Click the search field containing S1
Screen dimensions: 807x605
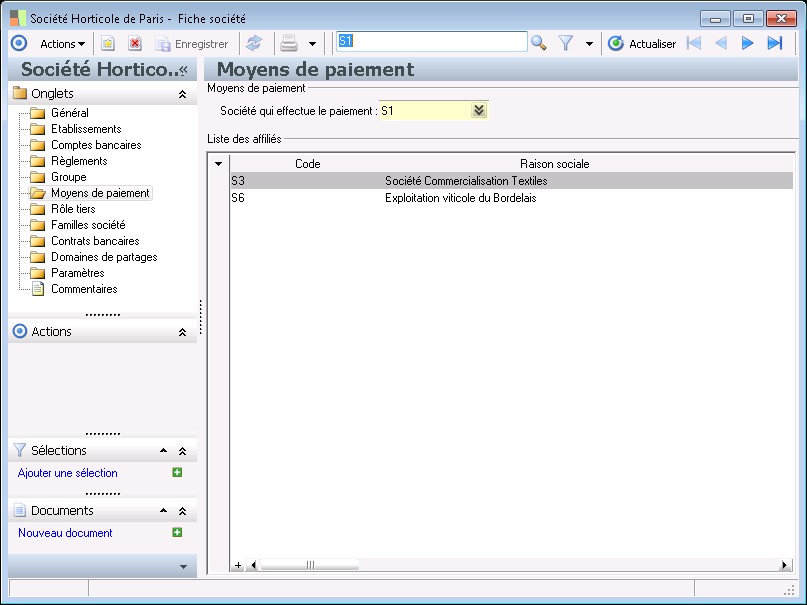[x=431, y=42]
